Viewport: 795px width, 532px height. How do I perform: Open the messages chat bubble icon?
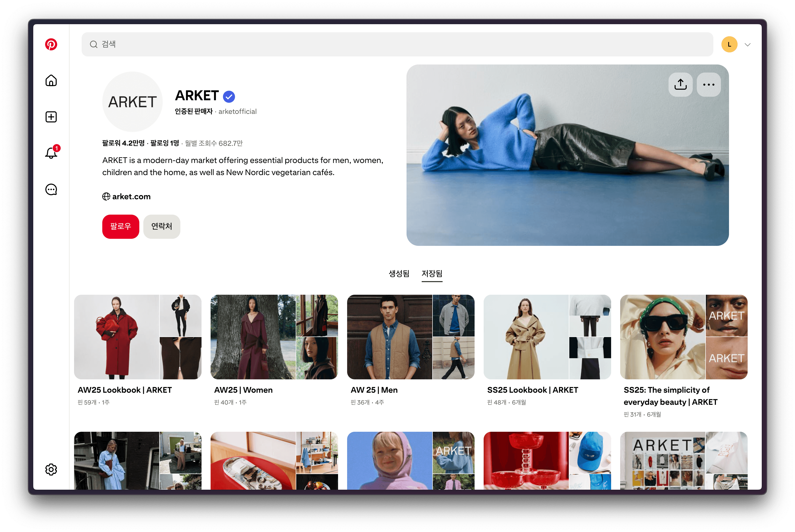[x=51, y=189]
